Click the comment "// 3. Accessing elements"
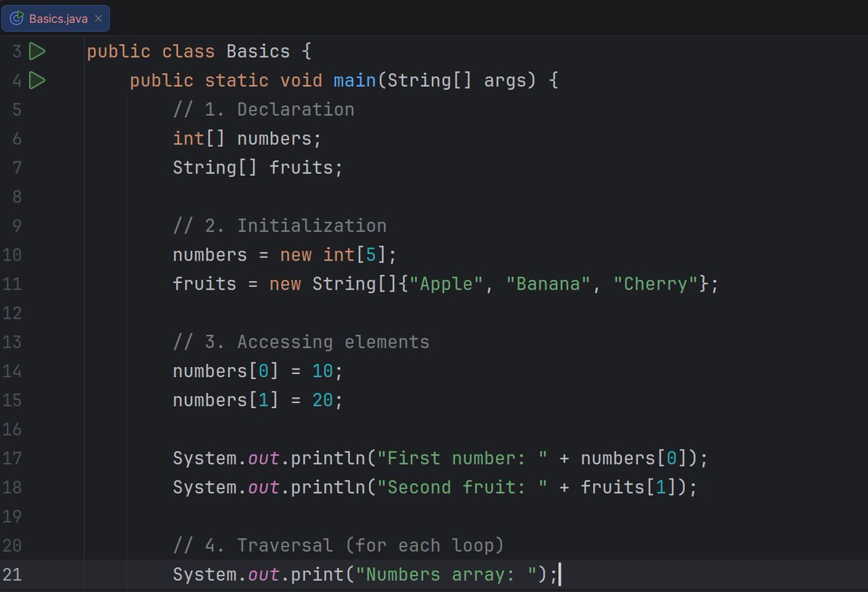The width and height of the screenshot is (868, 592). tap(301, 342)
